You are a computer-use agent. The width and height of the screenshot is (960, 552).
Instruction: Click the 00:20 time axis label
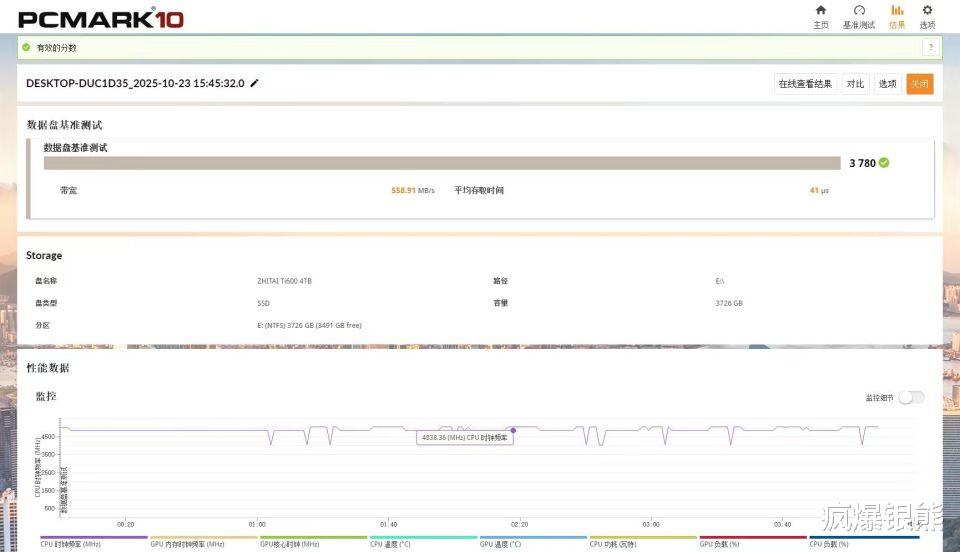[x=126, y=524]
